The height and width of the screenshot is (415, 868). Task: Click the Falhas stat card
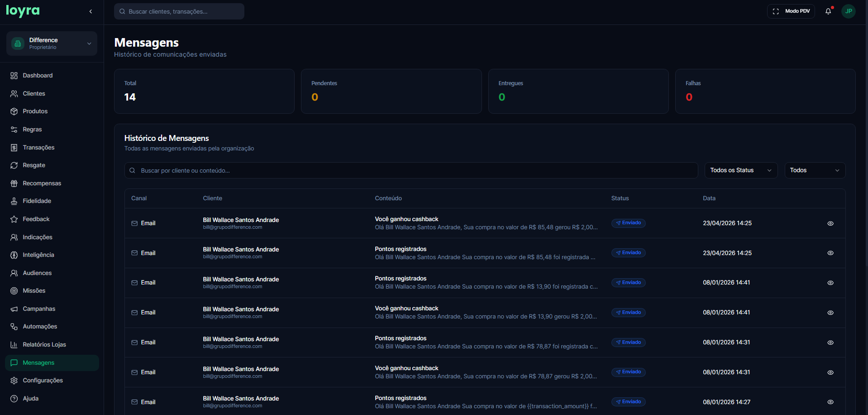click(x=765, y=91)
